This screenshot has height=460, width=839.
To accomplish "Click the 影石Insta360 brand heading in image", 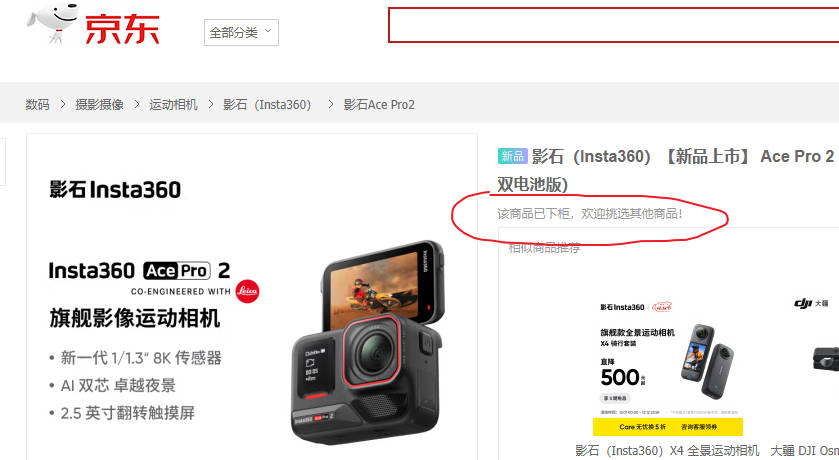I will click(115, 190).
